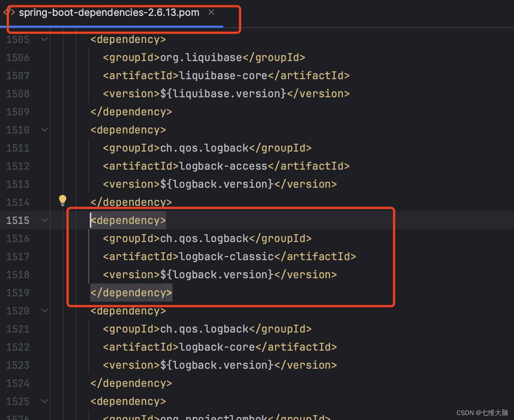This screenshot has width=514, height=420.
Task: Click line number 1508 in the gutter
Action: click(x=18, y=94)
